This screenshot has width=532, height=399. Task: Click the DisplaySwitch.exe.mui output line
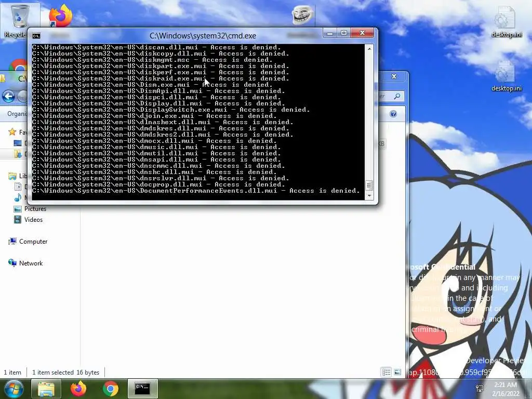tap(171, 110)
